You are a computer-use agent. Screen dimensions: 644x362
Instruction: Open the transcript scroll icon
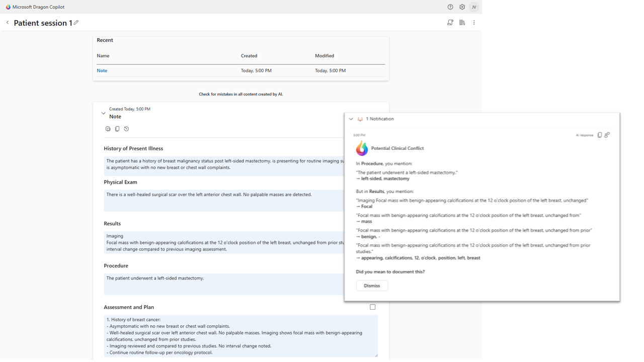click(x=450, y=23)
